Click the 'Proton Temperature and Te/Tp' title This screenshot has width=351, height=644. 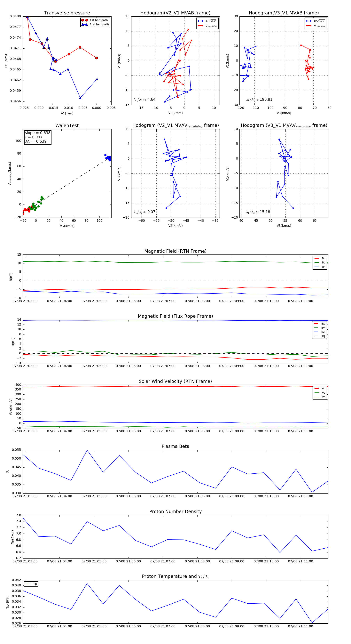(175, 576)
